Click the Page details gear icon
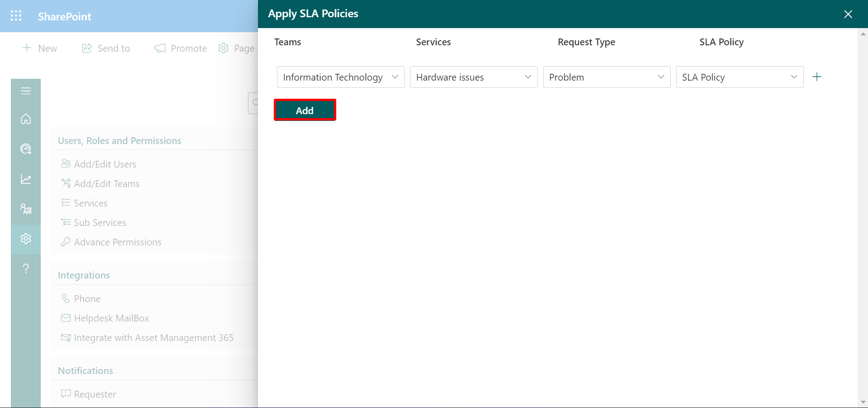 pyautogui.click(x=223, y=48)
